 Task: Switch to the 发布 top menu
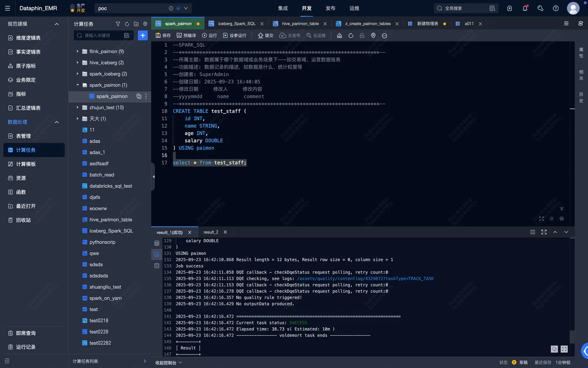pos(331,8)
